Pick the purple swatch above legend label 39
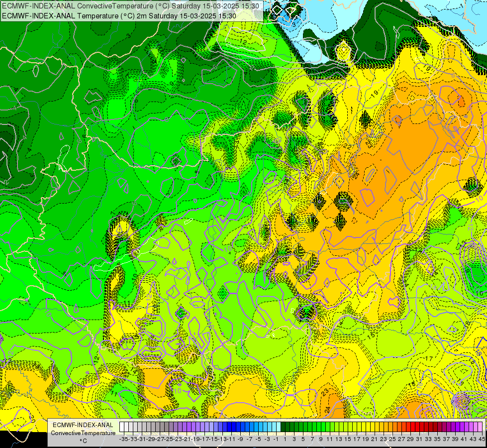 (453, 427)
